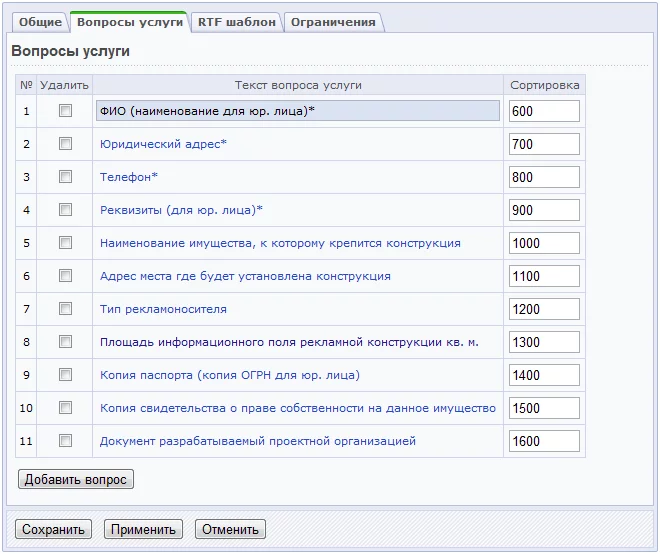The width and height of the screenshot is (660, 554).
Task: Open the Ограничения tab
Action: 333,22
